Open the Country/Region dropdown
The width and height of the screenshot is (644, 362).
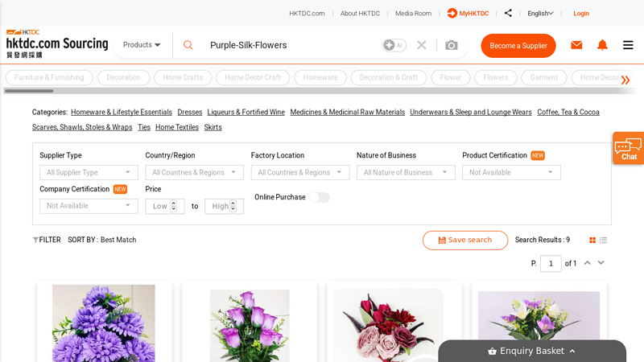point(194,172)
